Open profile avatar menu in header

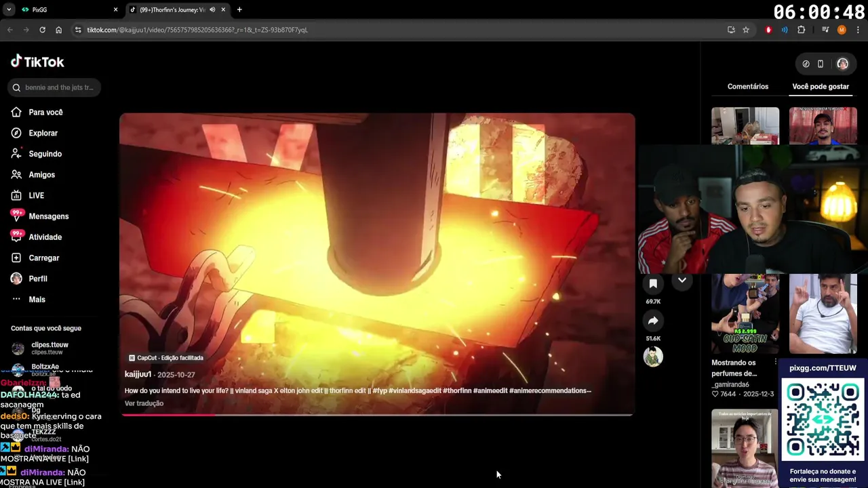[842, 64]
